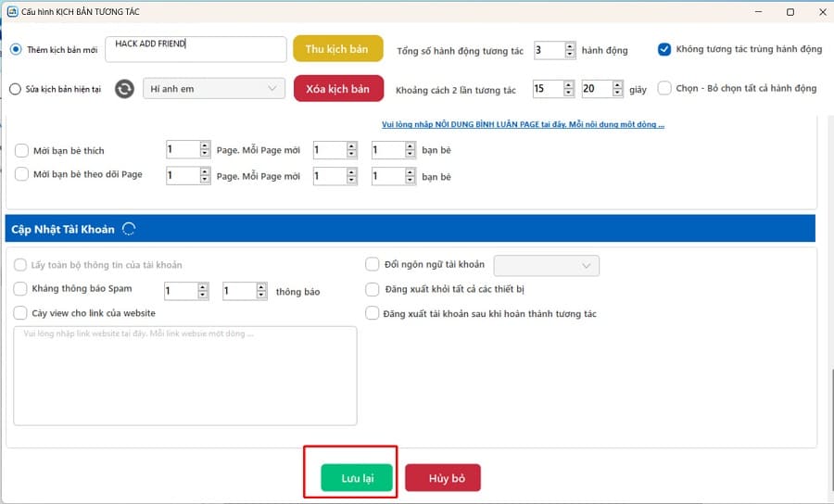Click the app icon in title bar
This screenshot has width=834, height=504.
(x=13, y=11)
